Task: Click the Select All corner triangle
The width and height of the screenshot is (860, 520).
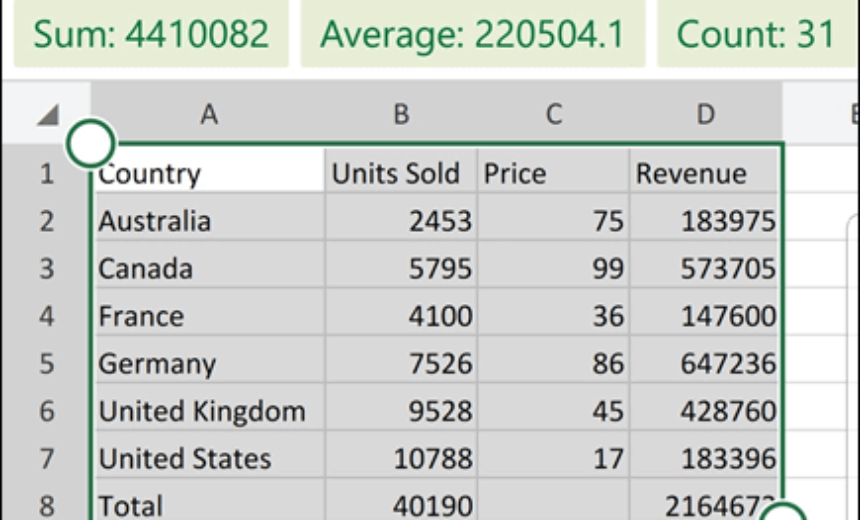Action: [48, 115]
